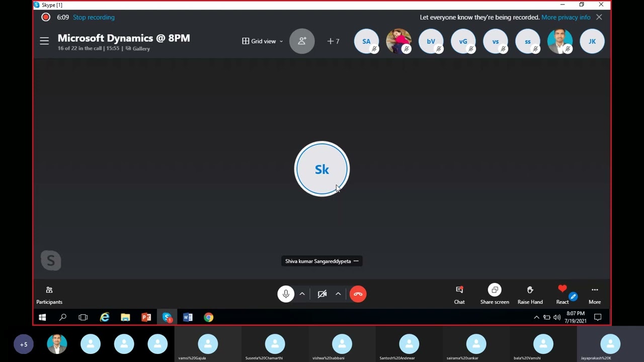644x362 pixels.
Task: Open Chrome from taskbar
Action: [x=208, y=317]
